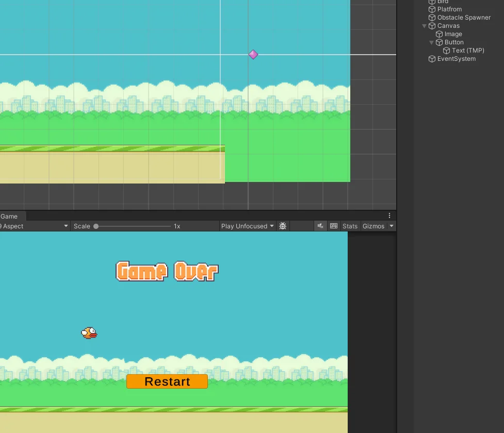The width and height of the screenshot is (504, 433).
Task: Toggle the Stats overlay
Action: tap(350, 226)
